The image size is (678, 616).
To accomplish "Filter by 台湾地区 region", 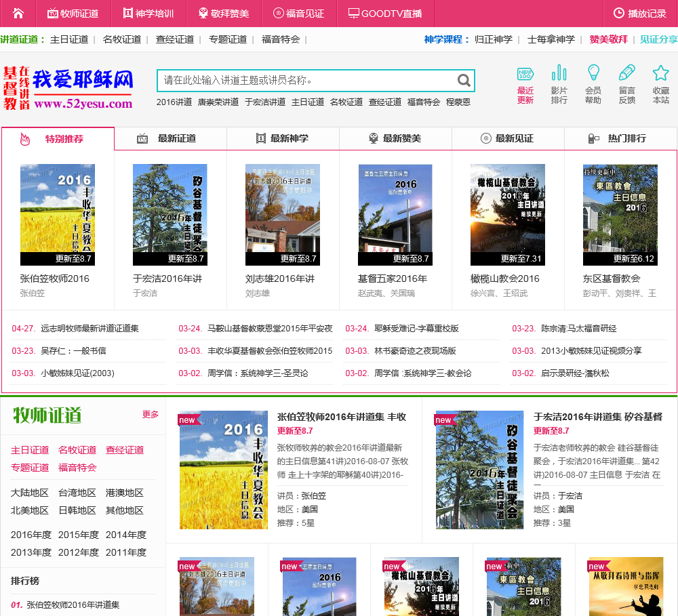I will [77, 493].
